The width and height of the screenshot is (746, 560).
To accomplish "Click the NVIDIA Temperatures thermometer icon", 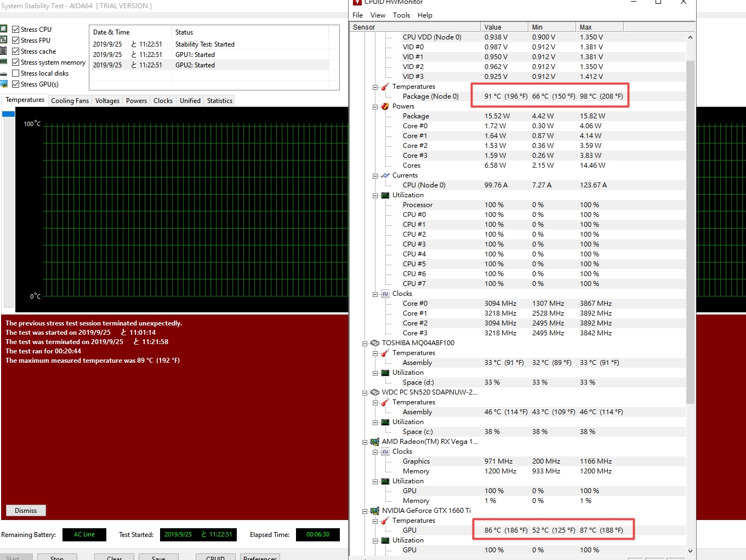I will [x=385, y=521].
